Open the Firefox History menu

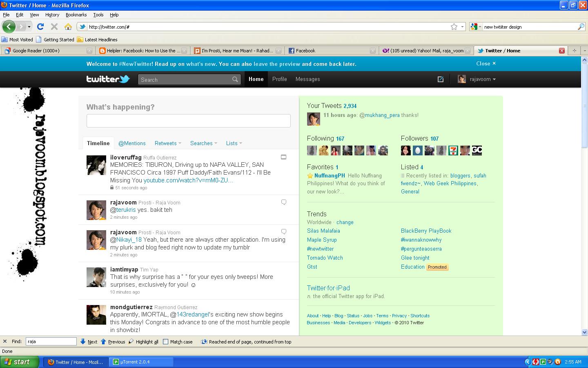point(52,15)
